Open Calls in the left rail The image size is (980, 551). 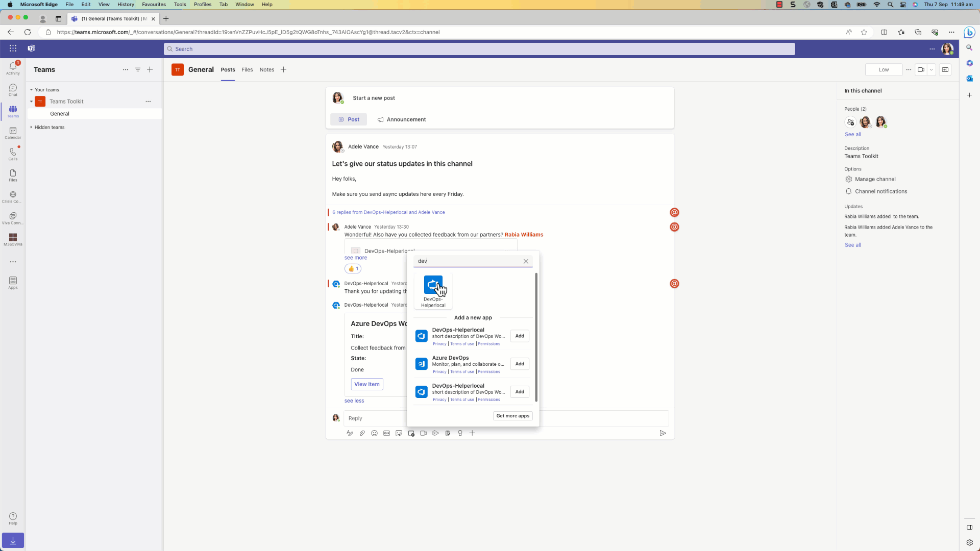click(x=13, y=154)
